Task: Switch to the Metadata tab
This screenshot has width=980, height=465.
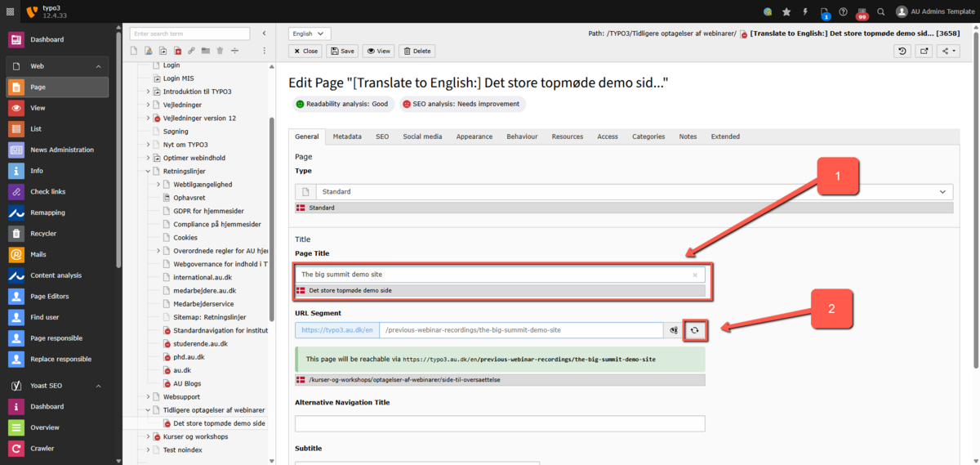Action: (x=347, y=136)
